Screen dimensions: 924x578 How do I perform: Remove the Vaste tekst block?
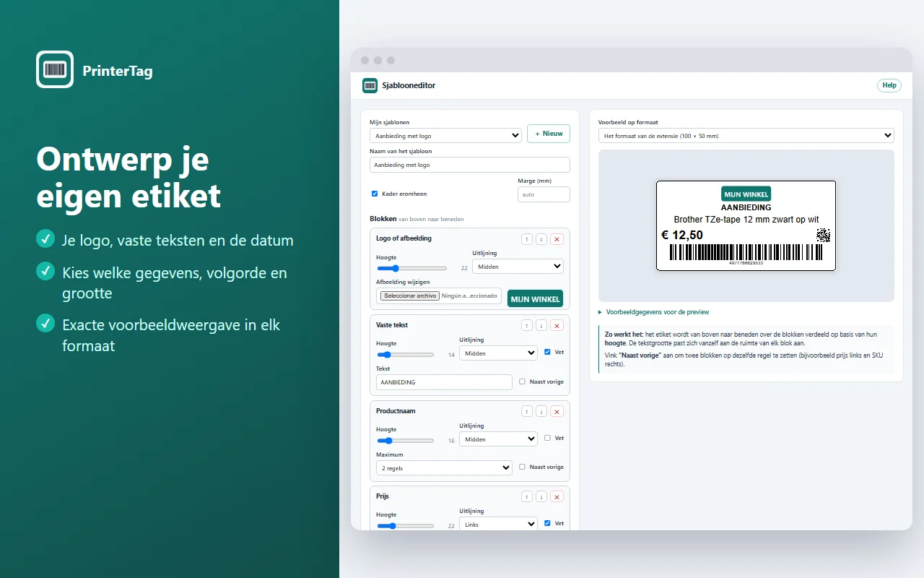[x=557, y=326]
